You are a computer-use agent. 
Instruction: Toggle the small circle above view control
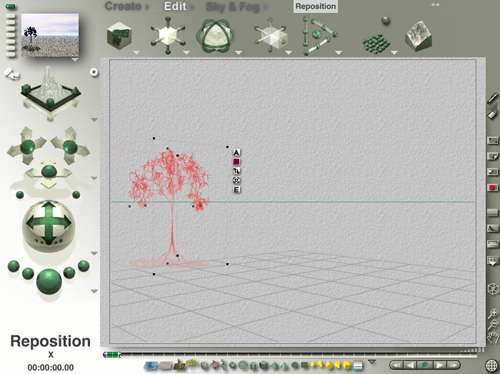point(94,72)
